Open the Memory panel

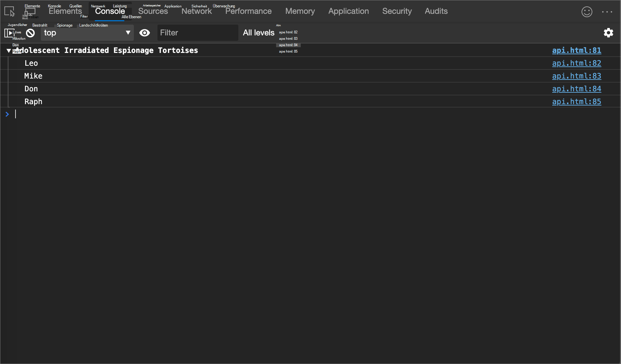coord(299,11)
